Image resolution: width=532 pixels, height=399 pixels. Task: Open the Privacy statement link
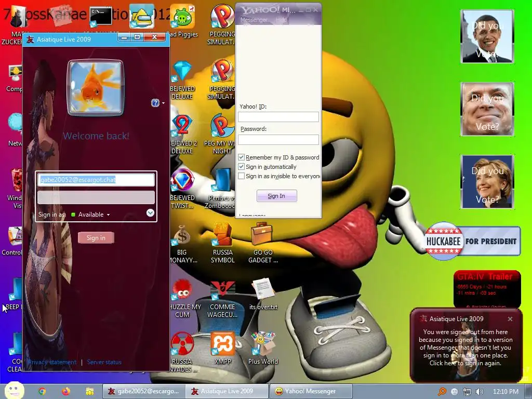[52, 362]
